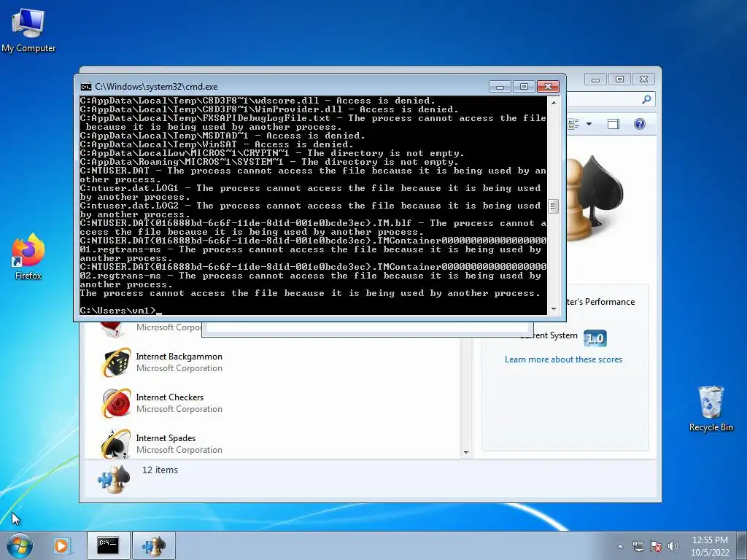
Task: Switch to Games Explorer taskbar button
Action: coord(154,545)
